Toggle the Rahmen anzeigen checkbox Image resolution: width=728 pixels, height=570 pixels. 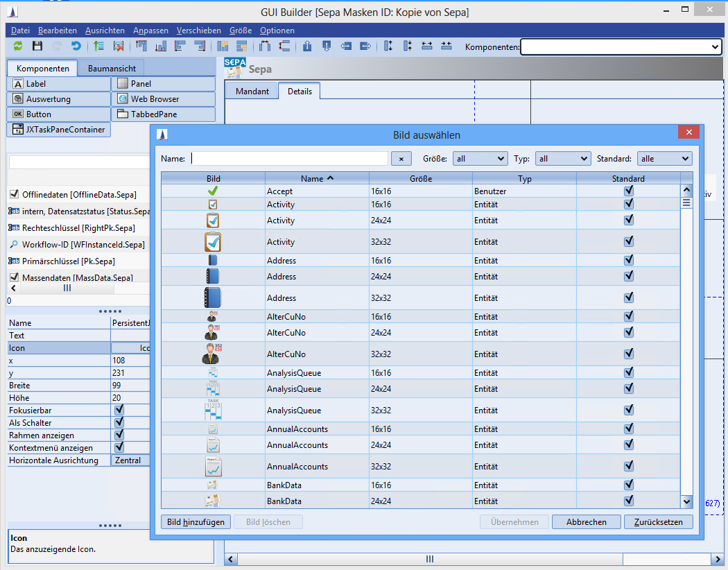pos(119,435)
